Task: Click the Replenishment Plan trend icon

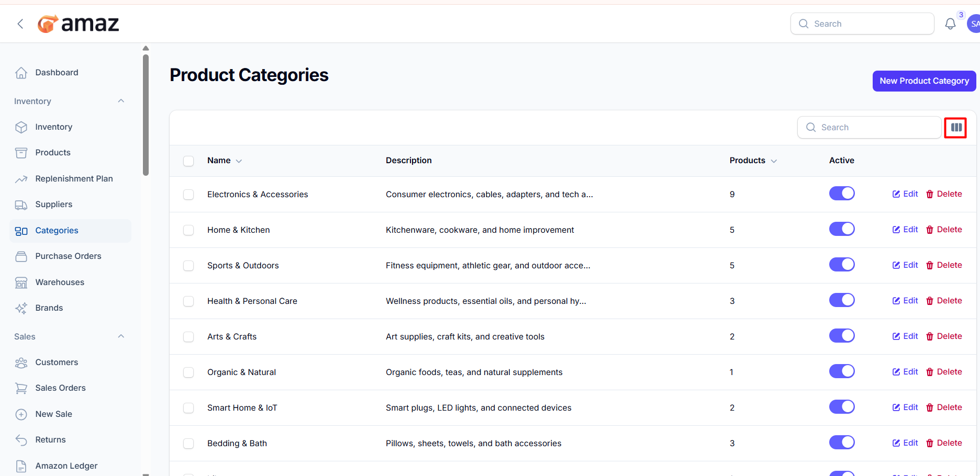Action: [21, 179]
